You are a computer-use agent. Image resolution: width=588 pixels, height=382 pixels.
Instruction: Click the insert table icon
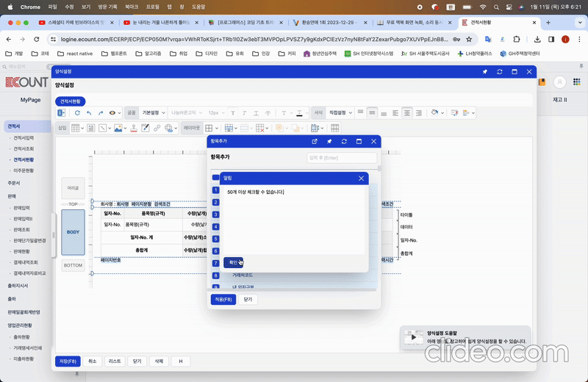pos(77,129)
